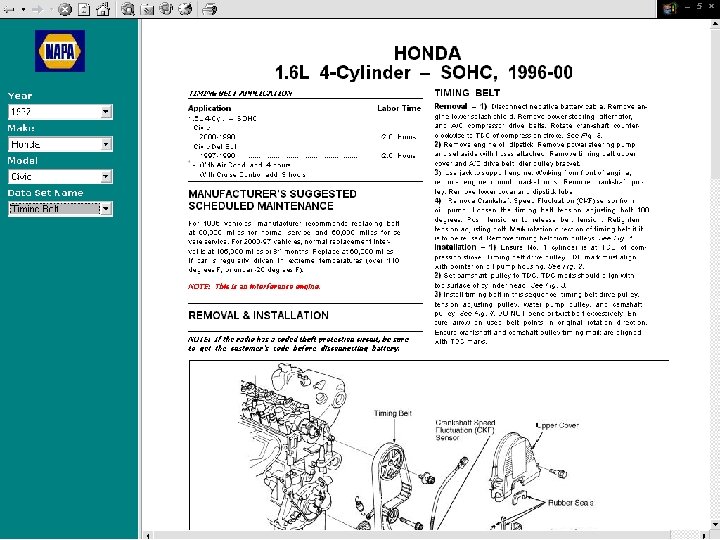Click the vertical scrollbar up arrow
Screen dimensions: 720x540
[x=715, y=24]
